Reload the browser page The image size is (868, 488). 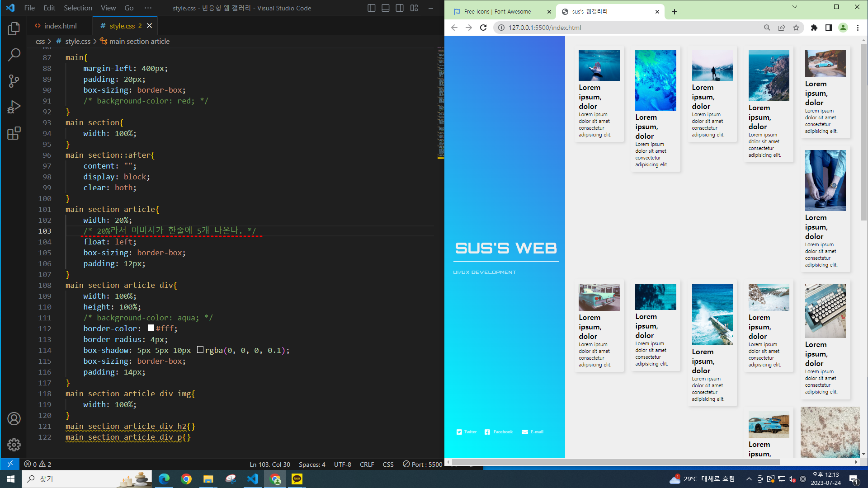click(483, 28)
